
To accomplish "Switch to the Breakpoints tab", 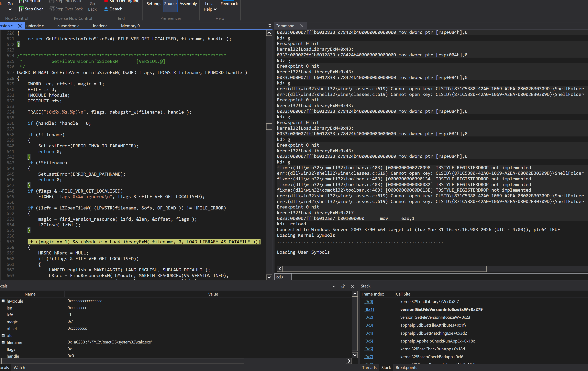I will (x=406, y=368).
